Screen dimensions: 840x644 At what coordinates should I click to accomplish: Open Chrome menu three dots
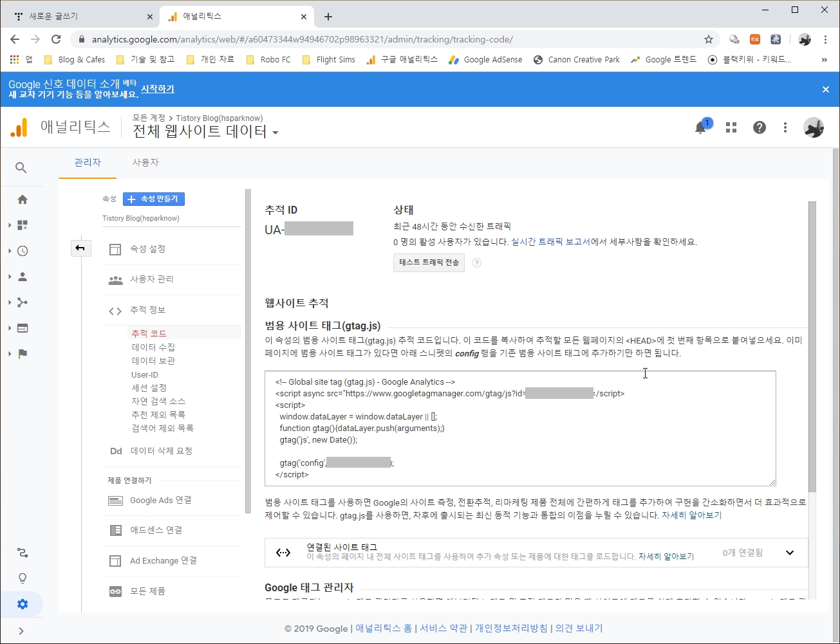pos(825,39)
